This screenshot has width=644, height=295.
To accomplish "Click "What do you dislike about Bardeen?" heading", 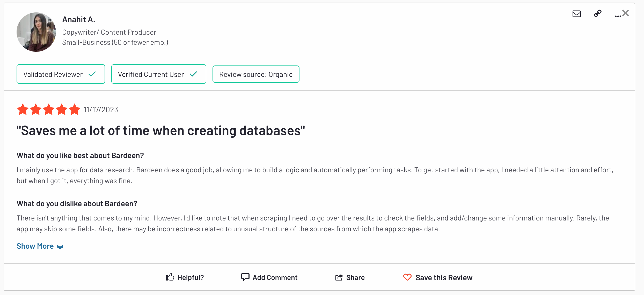I will coord(77,204).
